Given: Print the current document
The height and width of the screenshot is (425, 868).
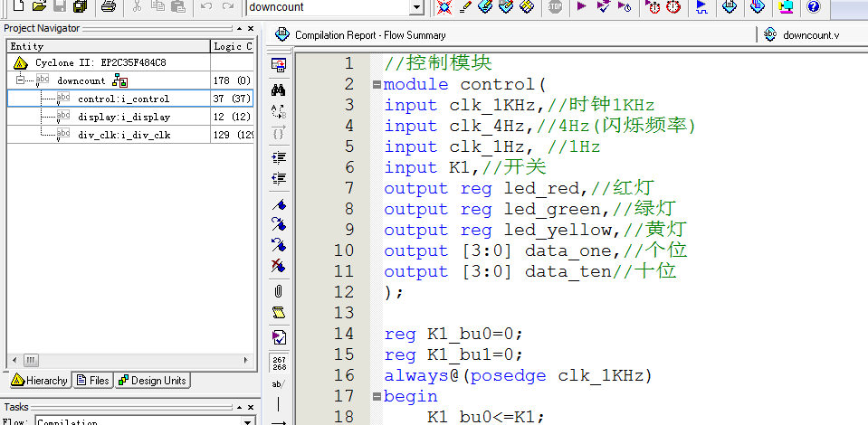Looking at the screenshot, I should pos(109,6).
